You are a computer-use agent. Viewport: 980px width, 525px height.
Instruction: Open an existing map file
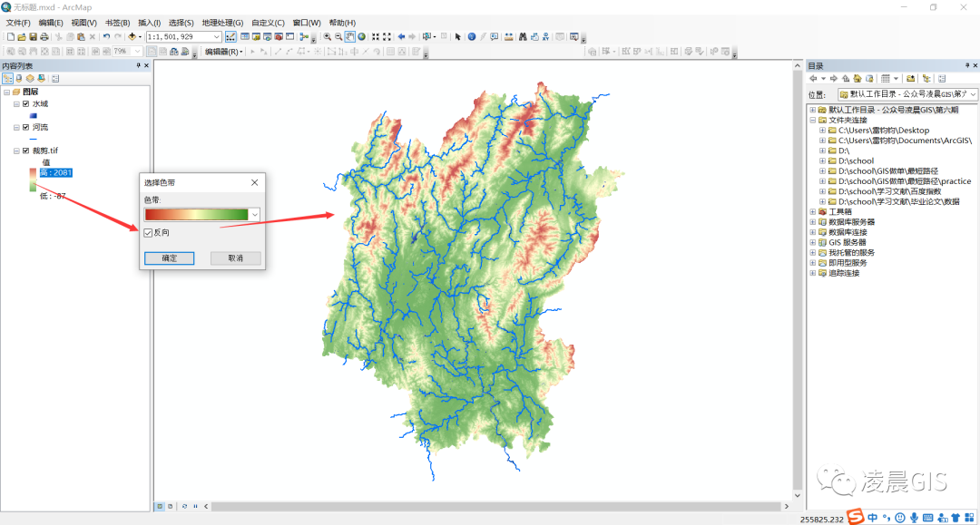pos(22,37)
